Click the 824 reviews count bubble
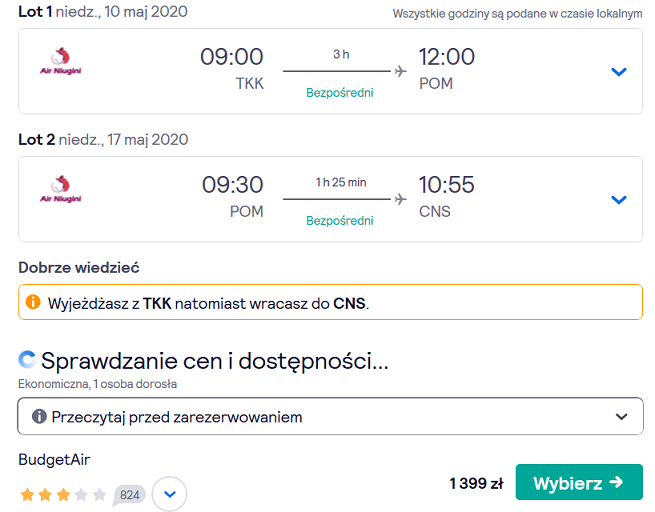Screen dimensions: 655x512 (x=129, y=495)
